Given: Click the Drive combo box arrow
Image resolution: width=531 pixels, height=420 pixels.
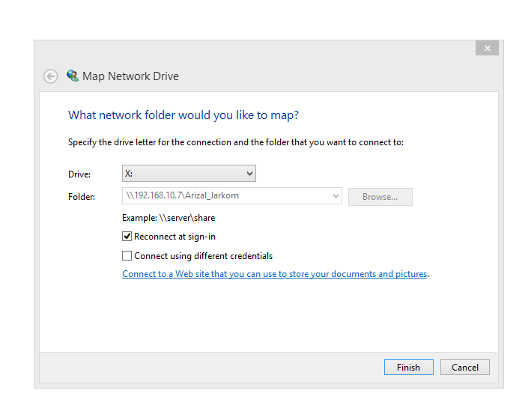Looking at the screenshot, I should pyautogui.click(x=249, y=174).
